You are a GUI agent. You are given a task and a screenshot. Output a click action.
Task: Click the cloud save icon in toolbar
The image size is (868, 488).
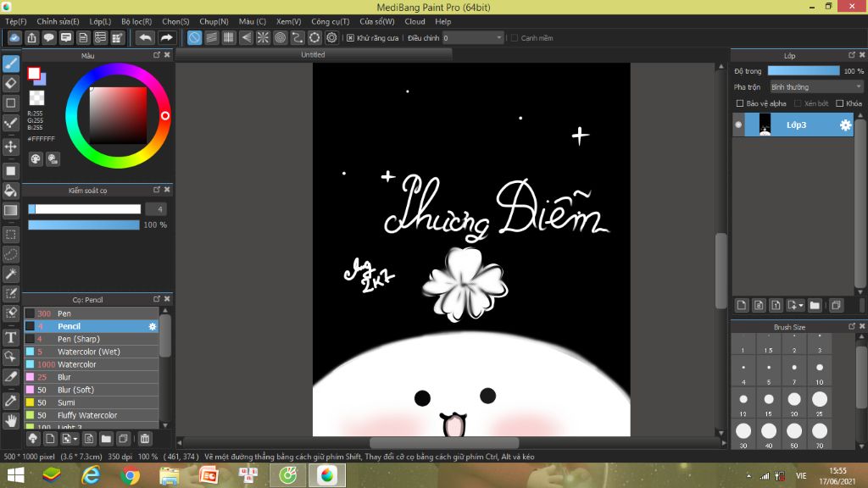(14, 37)
